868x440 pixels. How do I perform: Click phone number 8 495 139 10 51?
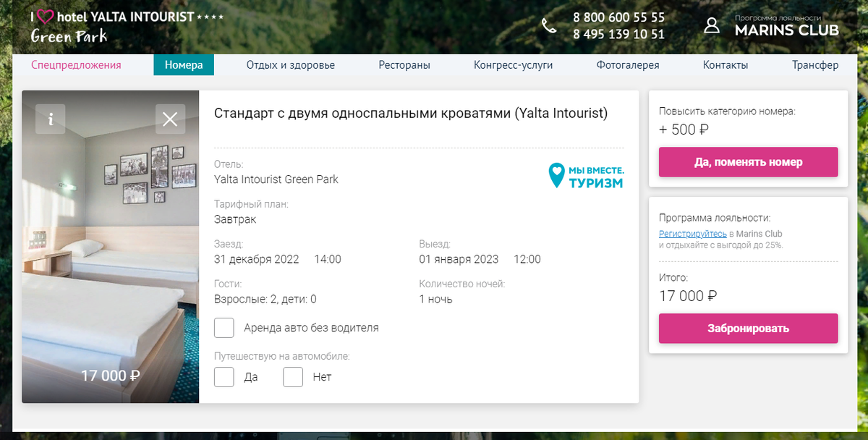619,34
